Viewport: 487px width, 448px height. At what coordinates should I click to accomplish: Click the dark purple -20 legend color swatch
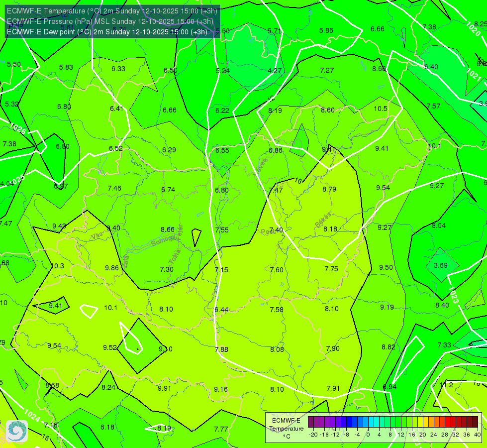[311, 422]
